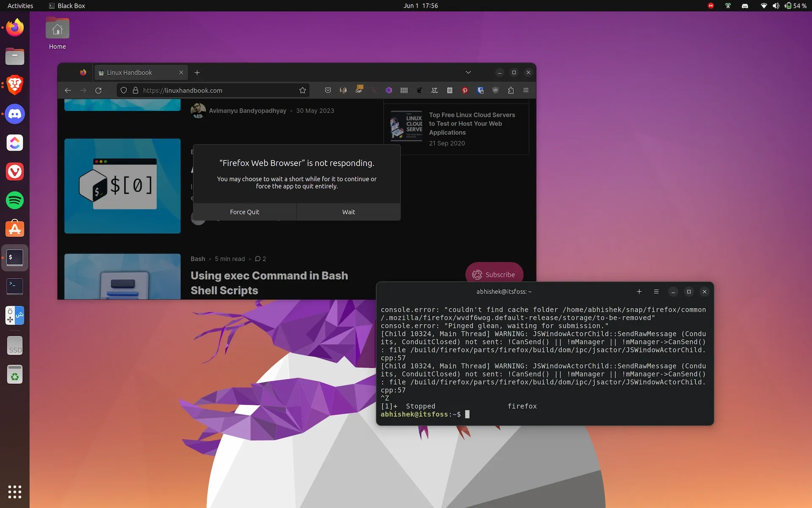The width and height of the screenshot is (812, 508).
Task: Focus Black Box terminal icon in dock
Action: point(15,258)
